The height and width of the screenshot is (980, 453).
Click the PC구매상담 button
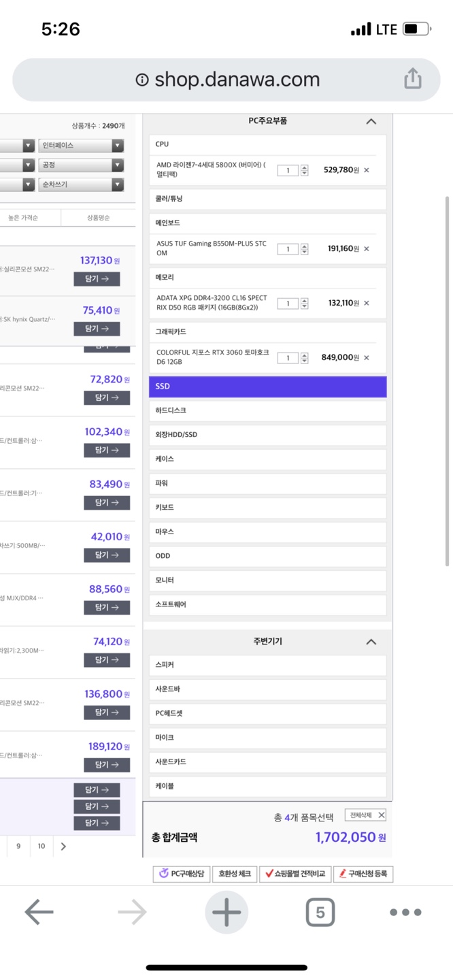[x=181, y=874]
